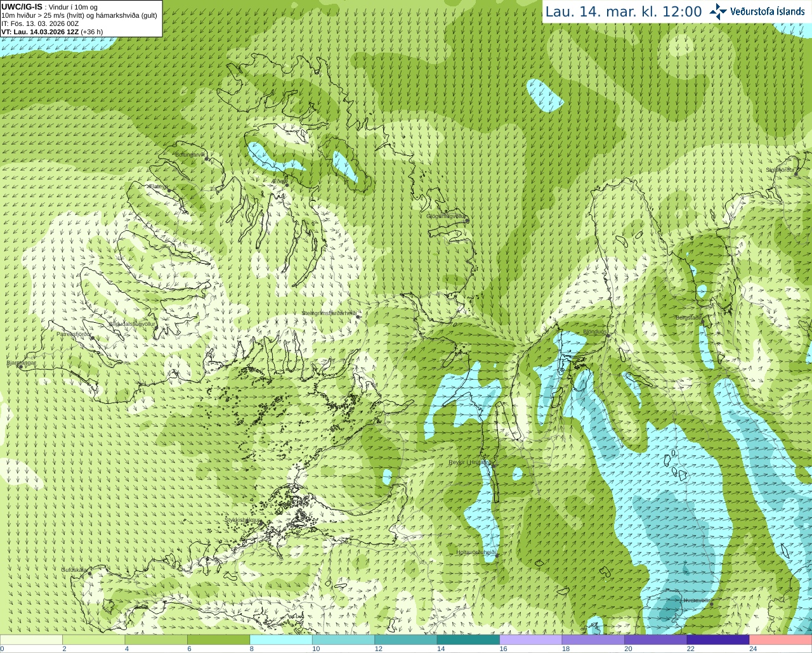Pick the 18–20 m/s light purple legend swatch
Viewport: 812px width, 653px height.
pyautogui.click(x=593, y=640)
